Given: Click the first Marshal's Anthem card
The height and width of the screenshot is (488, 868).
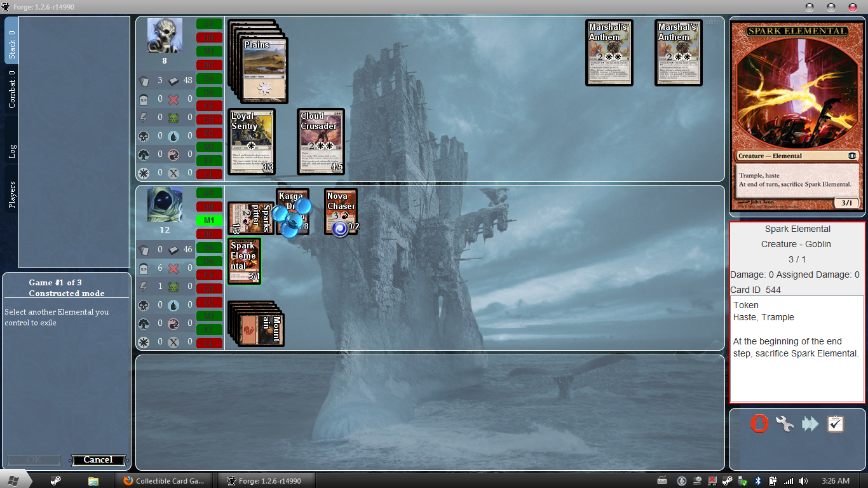Looking at the screenshot, I should point(609,53).
